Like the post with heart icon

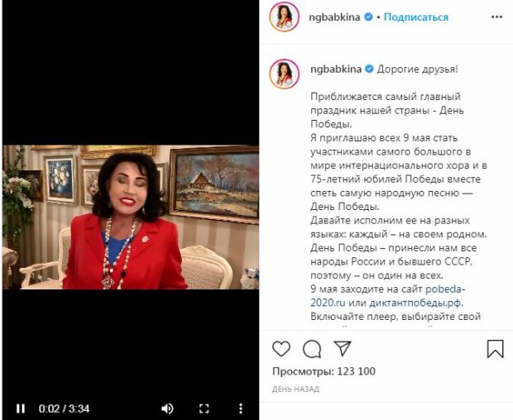(x=281, y=349)
